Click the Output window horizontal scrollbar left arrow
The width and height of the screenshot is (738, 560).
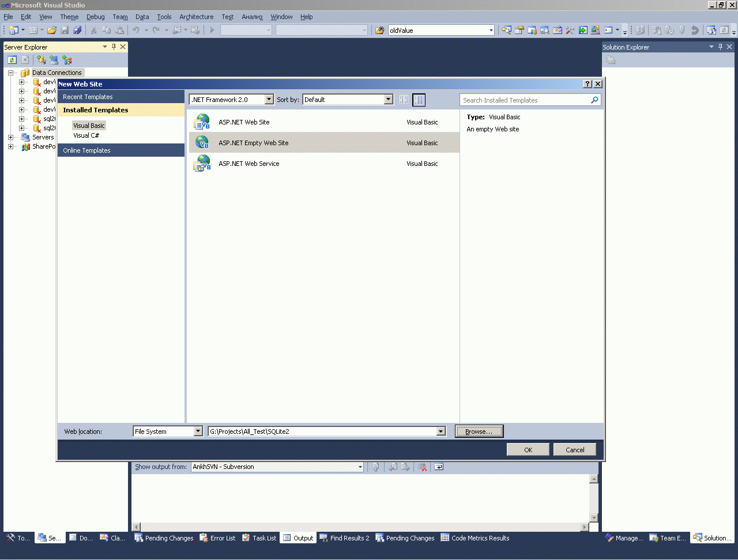click(136, 527)
